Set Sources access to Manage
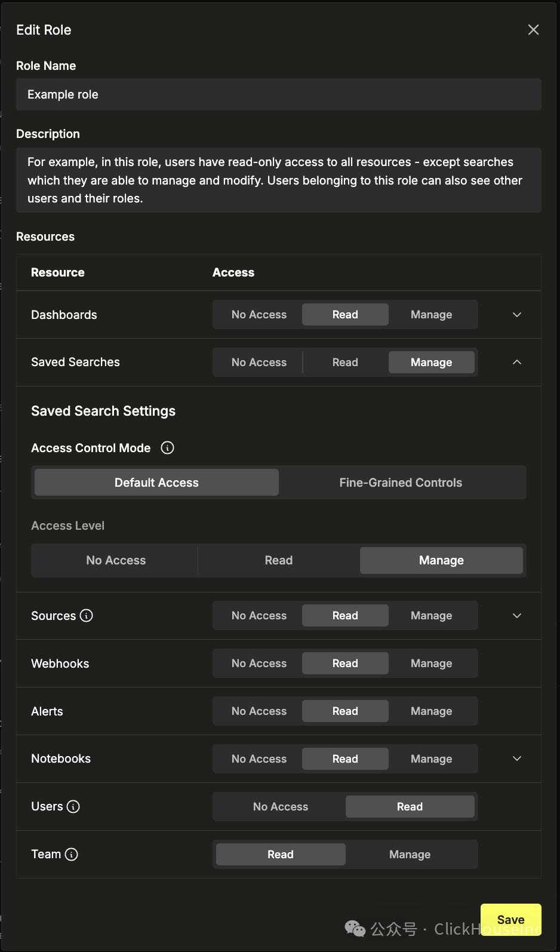 (432, 616)
